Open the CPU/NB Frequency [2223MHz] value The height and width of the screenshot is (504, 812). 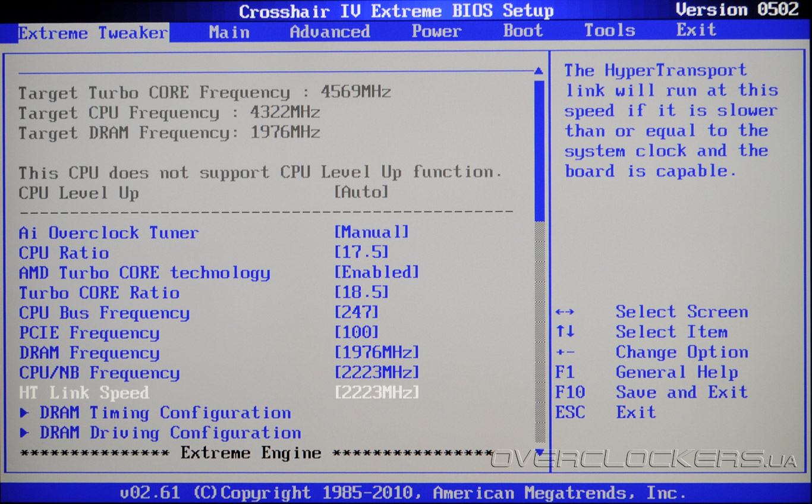[376, 373]
